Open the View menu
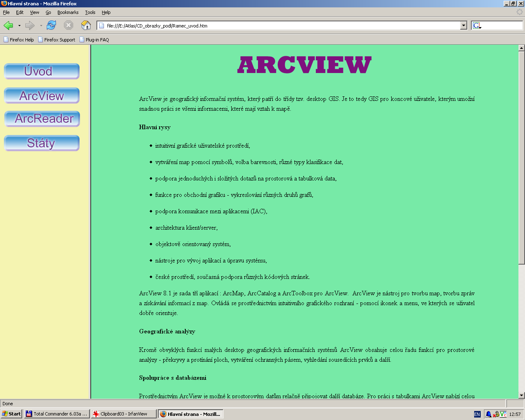525x420 pixels. [x=34, y=12]
